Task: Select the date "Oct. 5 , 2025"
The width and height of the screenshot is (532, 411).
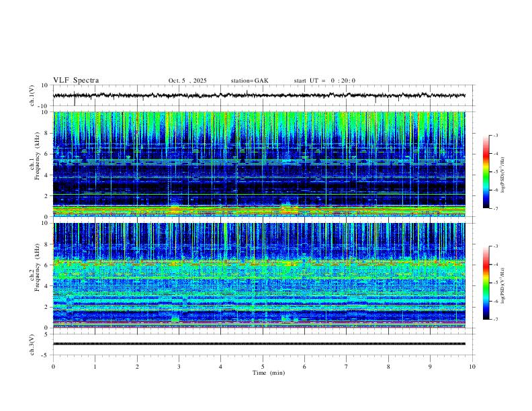Action: tap(187, 81)
